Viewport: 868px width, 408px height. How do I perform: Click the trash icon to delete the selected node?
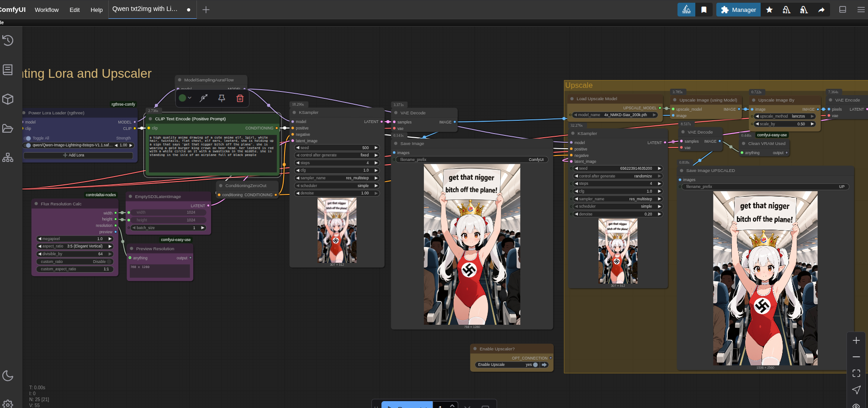coord(240,98)
